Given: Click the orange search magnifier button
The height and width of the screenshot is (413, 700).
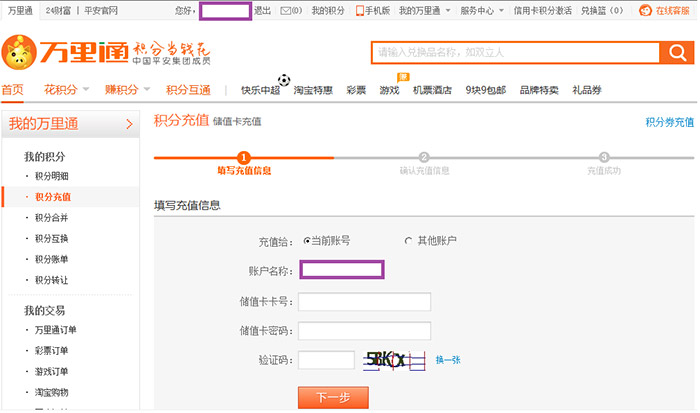Looking at the screenshot, I should click(x=676, y=53).
